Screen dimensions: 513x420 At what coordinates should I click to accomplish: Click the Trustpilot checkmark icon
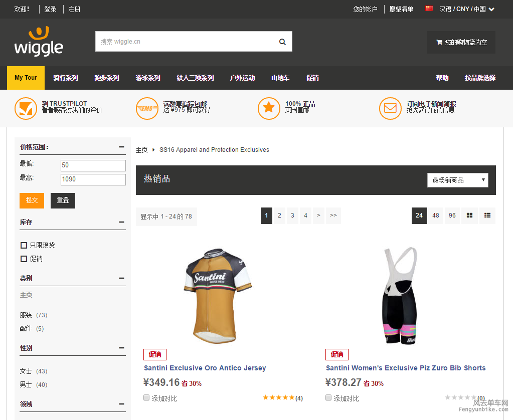coord(26,108)
